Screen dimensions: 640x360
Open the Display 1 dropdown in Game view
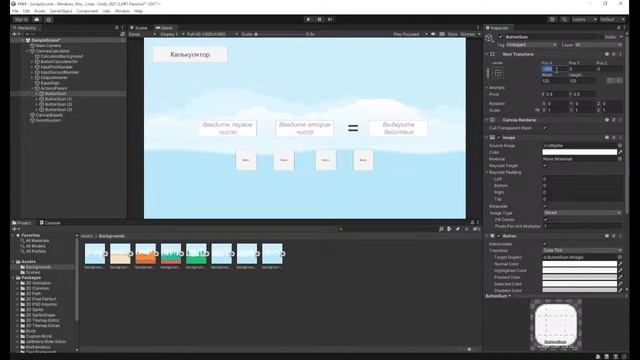coord(172,34)
